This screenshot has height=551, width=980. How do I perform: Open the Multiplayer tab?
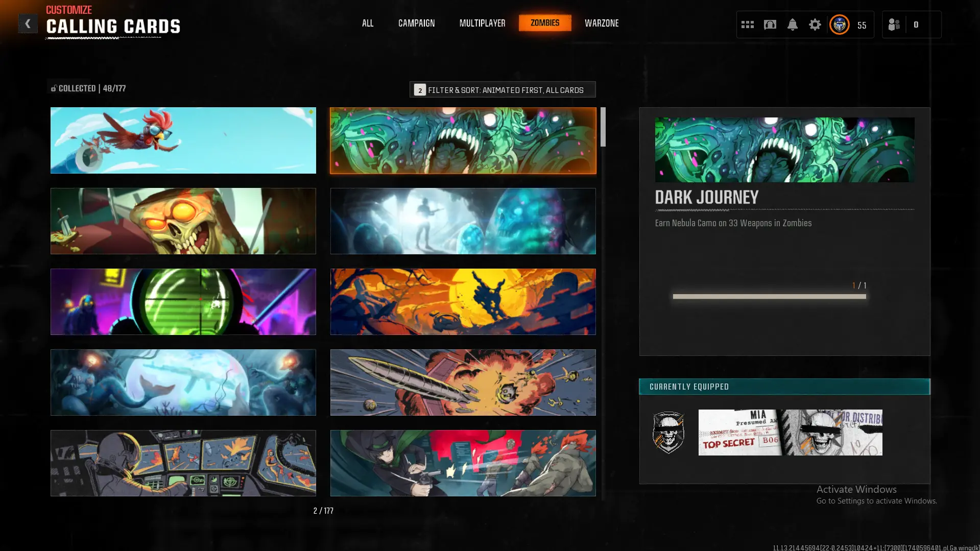point(482,23)
